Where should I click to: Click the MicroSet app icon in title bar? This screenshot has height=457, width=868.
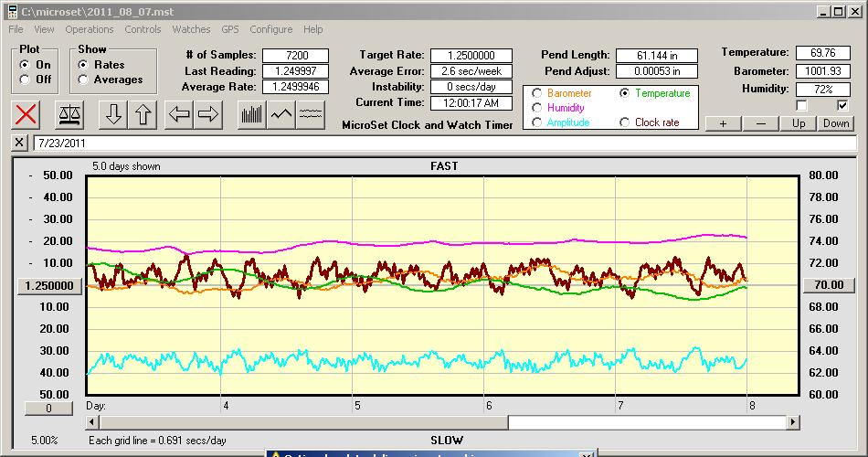point(12,12)
